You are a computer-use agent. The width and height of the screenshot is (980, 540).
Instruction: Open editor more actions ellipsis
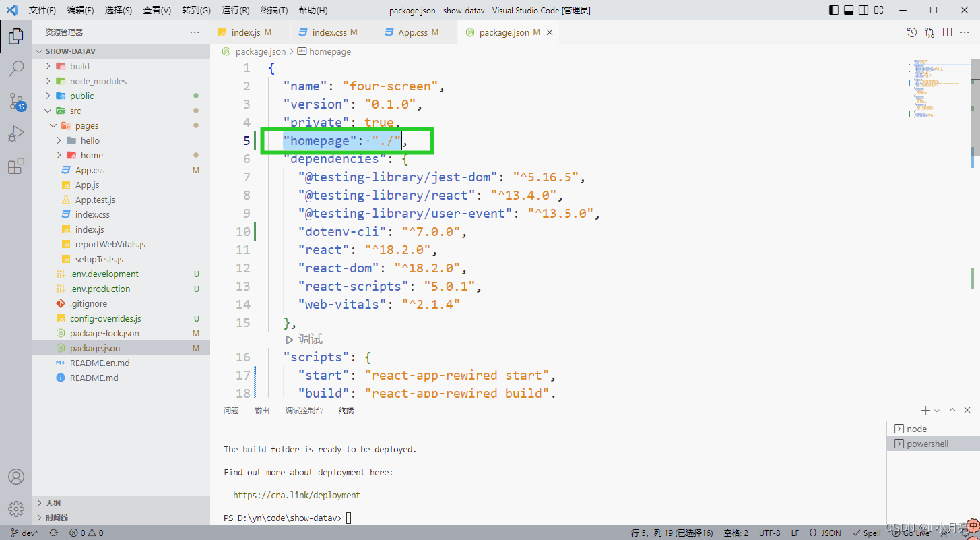click(x=965, y=32)
